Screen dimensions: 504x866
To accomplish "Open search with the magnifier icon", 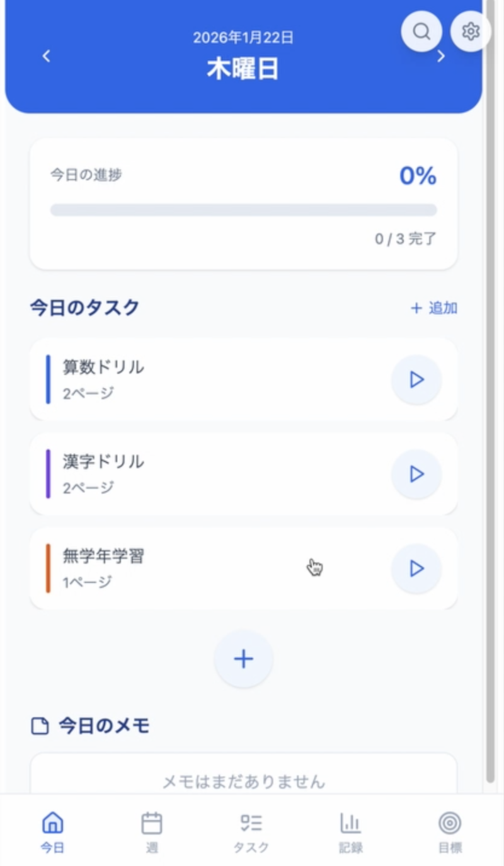I will [x=421, y=31].
